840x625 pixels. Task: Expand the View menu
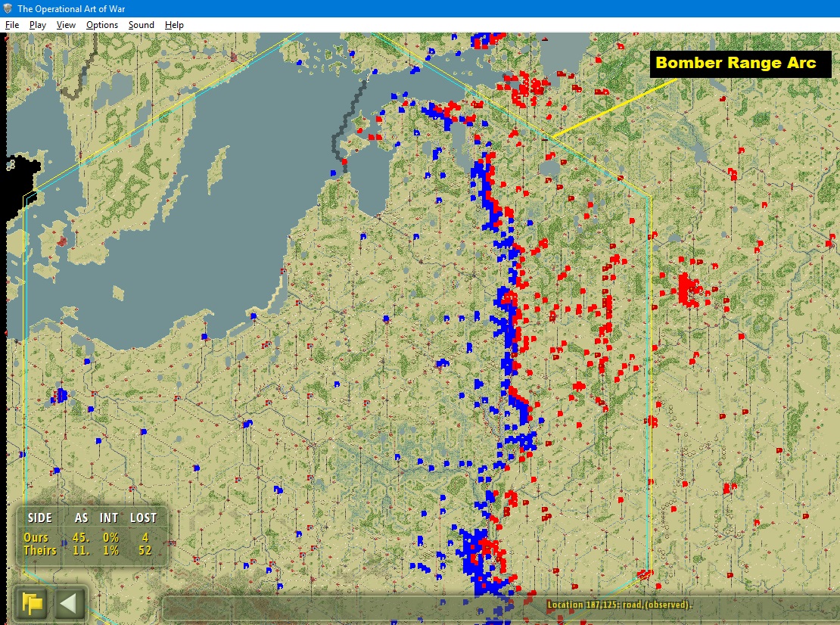[66, 25]
